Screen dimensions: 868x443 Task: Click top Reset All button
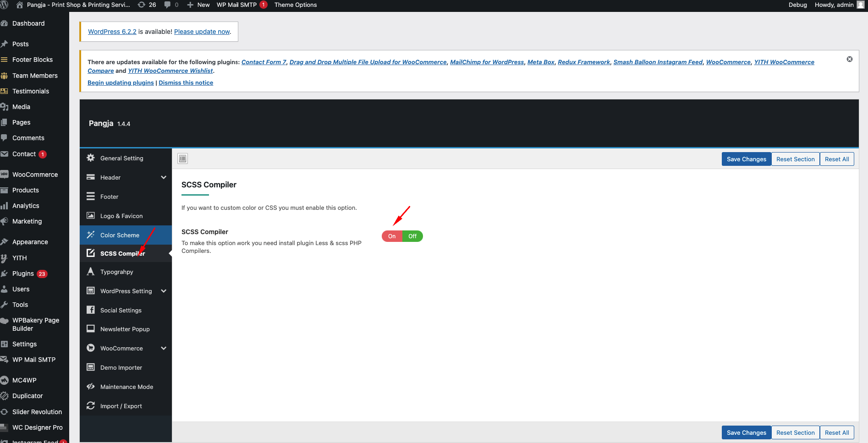point(837,159)
